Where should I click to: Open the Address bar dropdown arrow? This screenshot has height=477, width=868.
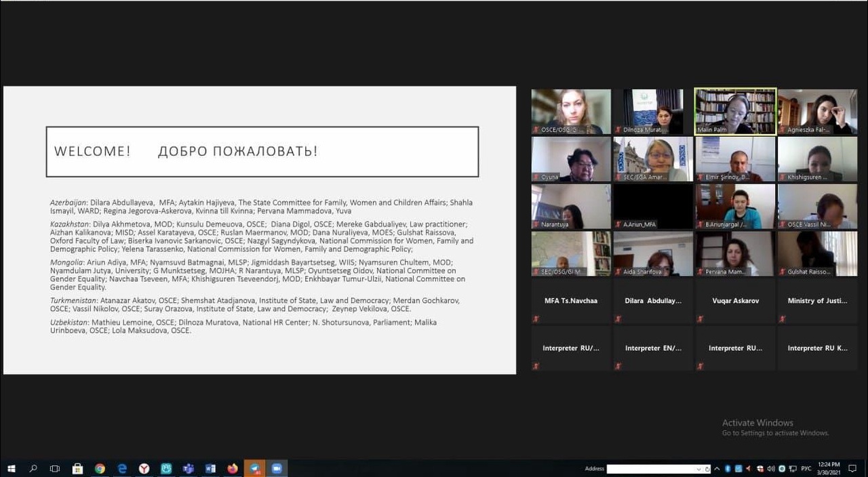(x=698, y=469)
